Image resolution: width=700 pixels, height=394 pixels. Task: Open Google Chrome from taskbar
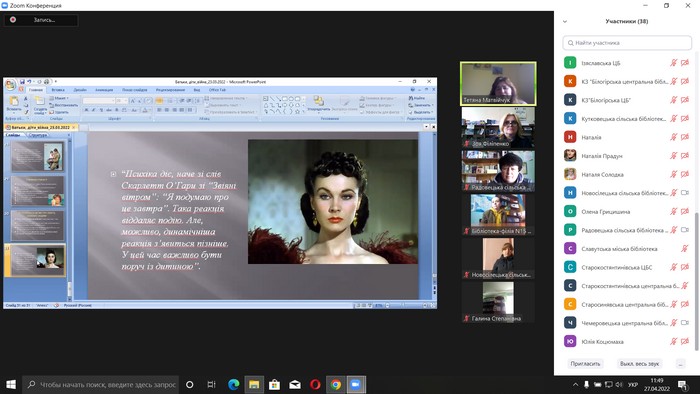pos(336,384)
